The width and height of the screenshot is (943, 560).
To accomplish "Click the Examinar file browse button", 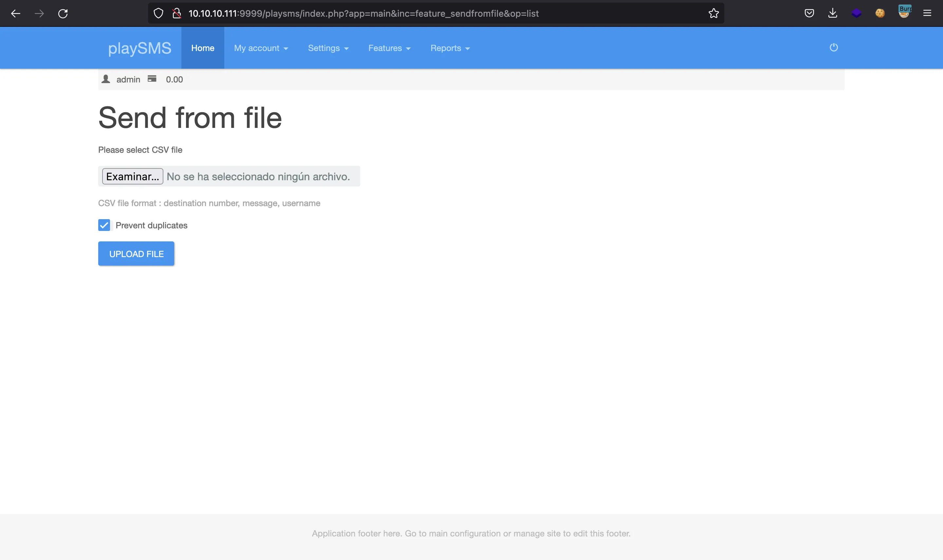I will 132,176.
